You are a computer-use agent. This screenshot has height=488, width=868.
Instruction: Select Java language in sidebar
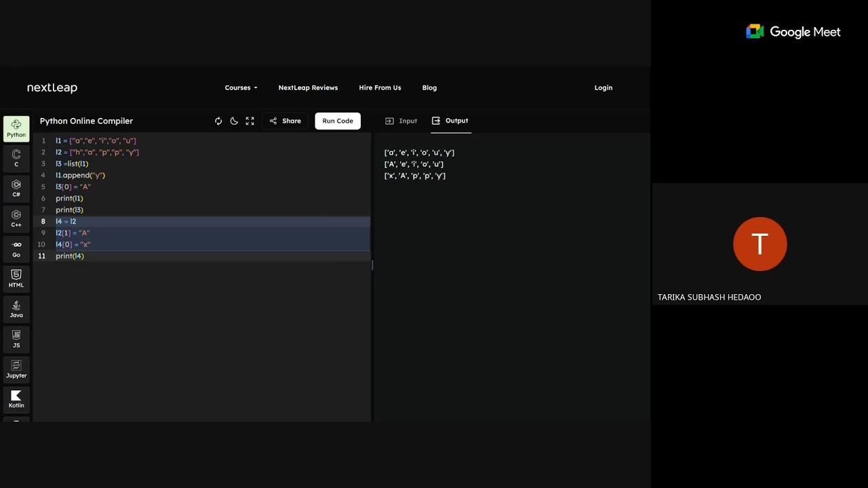[x=16, y=309]
